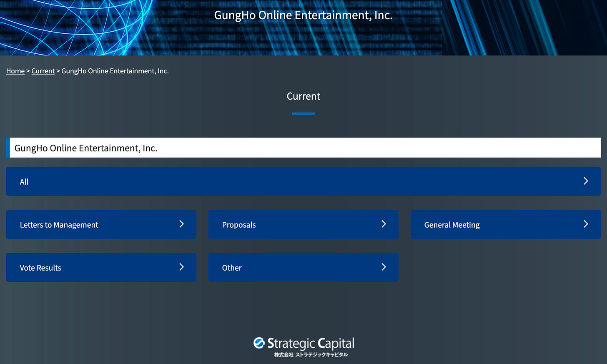The height and width of the screenshot is (364, 607).
Task: Open Letters to Management
Action: (101, 224)
